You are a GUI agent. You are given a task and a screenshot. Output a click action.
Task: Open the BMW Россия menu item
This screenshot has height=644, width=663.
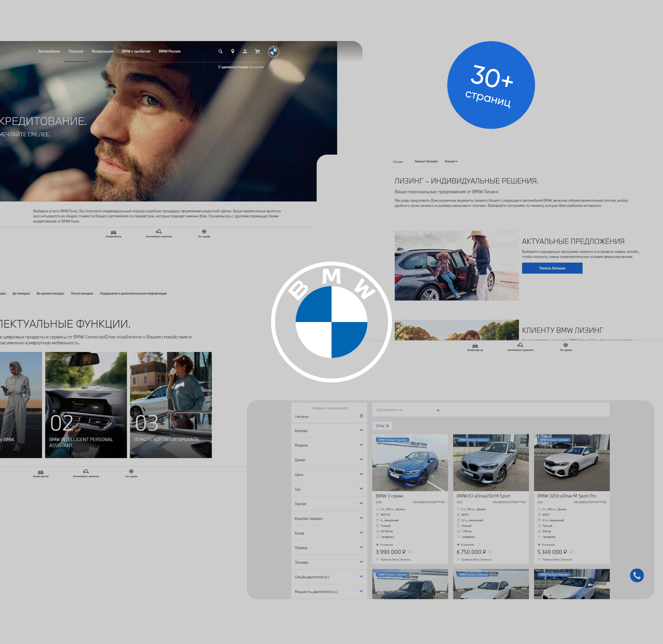[170, 51]
